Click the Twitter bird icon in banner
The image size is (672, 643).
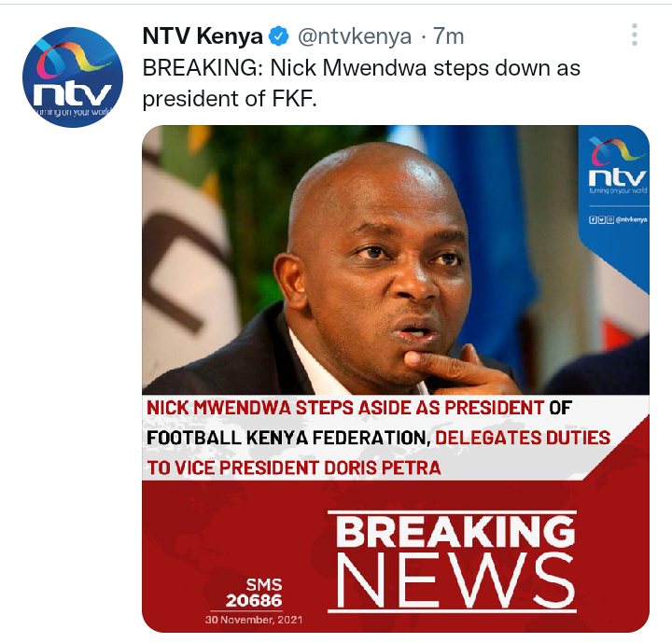click(601, 220)
